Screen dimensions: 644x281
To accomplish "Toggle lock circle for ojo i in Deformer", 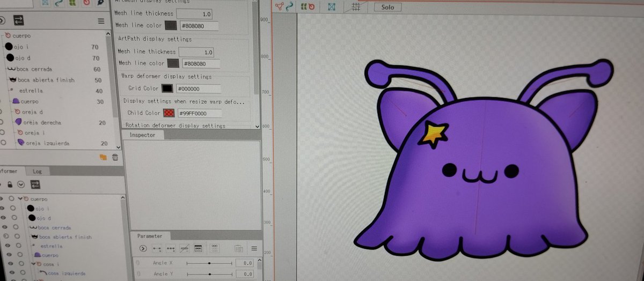I will click(13, 208).
